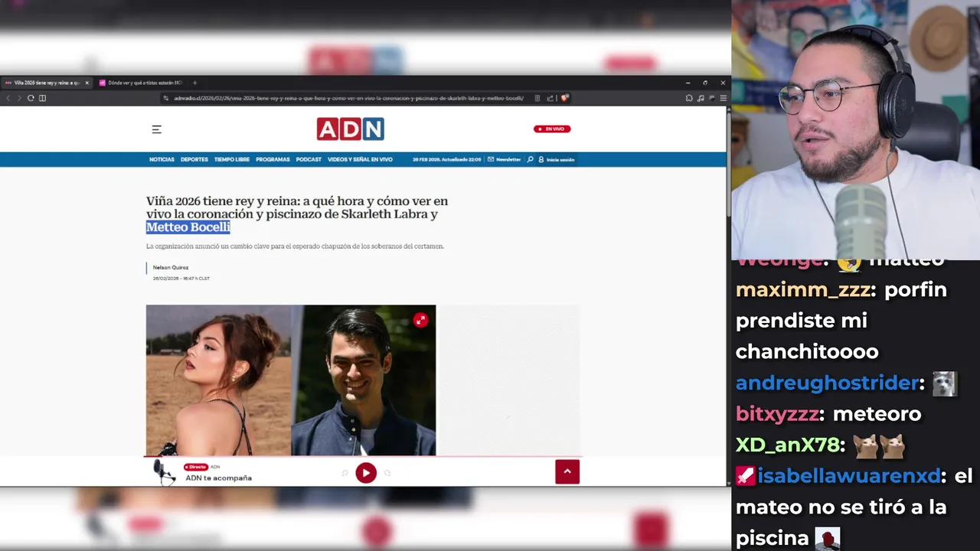Open VIDEOS Y SEÑAL EN VIVO
Image resolution: width=980 pixels, height=551 pixels.
click(x=360, y=159)
